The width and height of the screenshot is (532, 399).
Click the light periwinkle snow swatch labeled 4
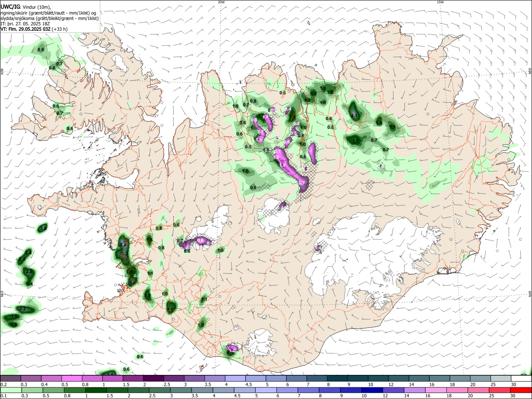235,378
